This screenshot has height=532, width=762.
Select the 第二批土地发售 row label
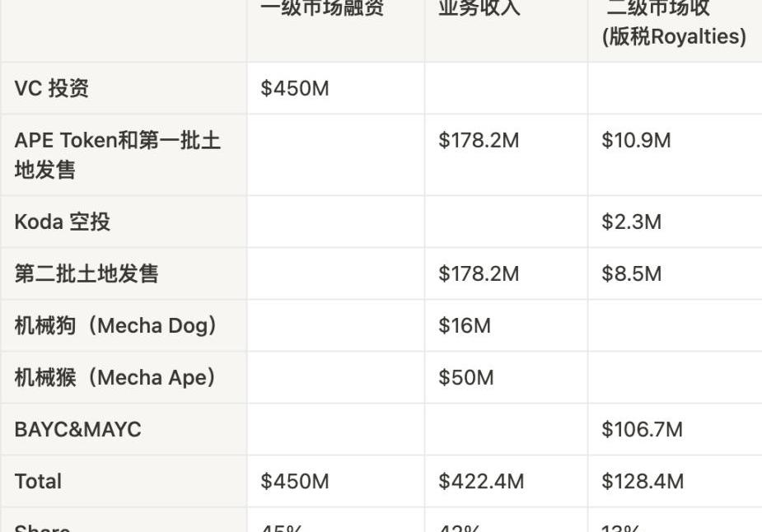pos(86,273)
